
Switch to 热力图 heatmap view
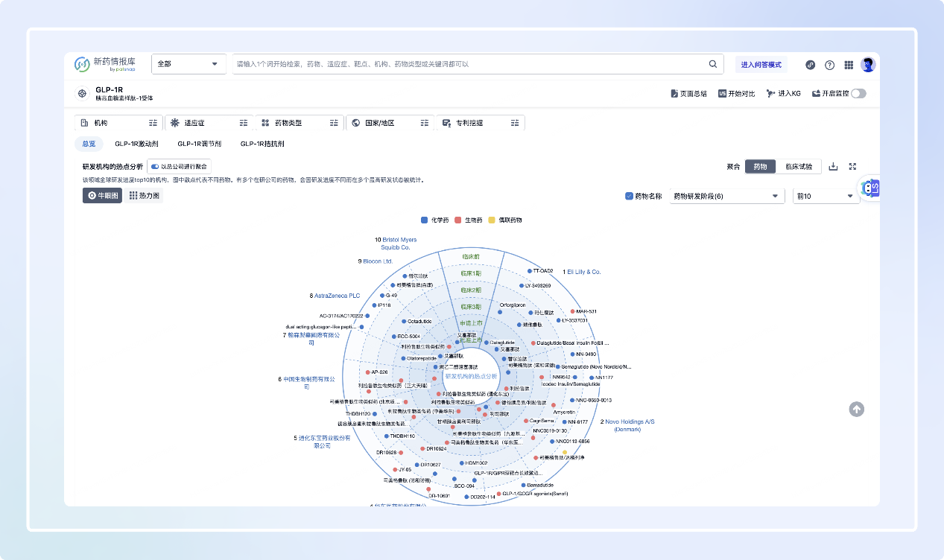coord(144,196)
